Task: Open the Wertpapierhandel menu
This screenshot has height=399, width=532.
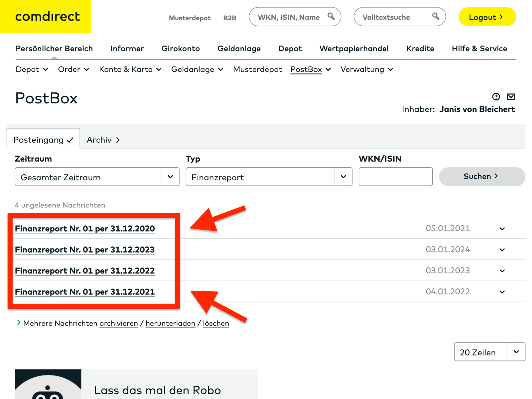Action: pyautogui.click(x=354, y=49)
